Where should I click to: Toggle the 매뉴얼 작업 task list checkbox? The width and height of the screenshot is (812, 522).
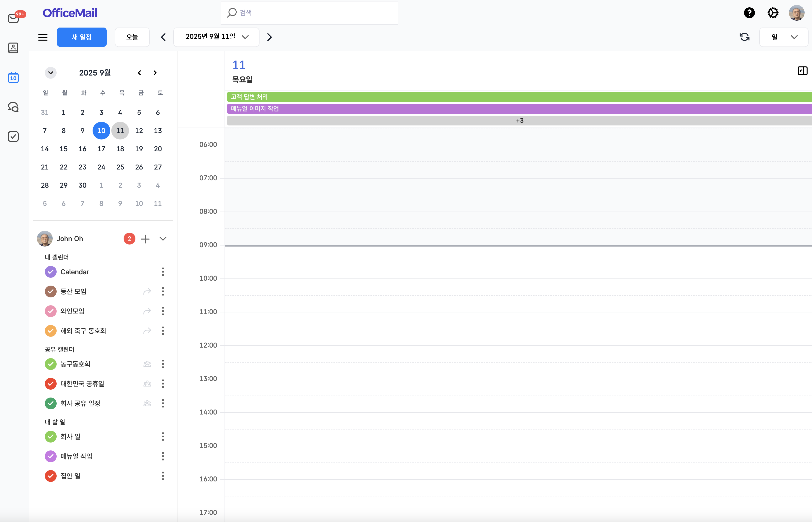tap(50, 456)
